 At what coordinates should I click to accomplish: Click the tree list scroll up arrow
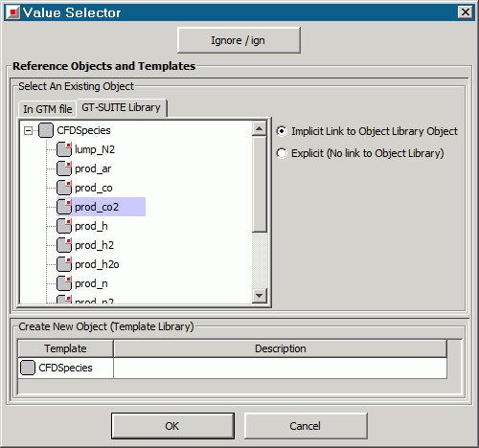point(259,128)
